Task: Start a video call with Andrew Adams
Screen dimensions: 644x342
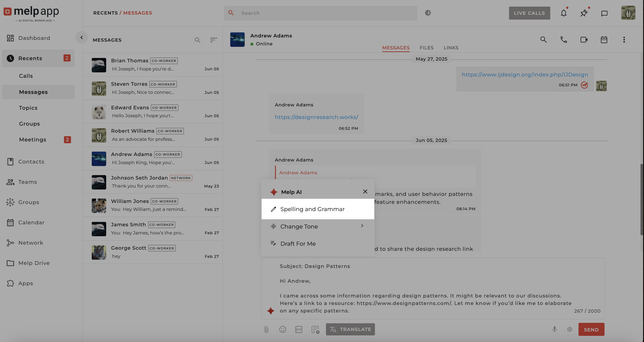Action: pyautogui.click(x=584, y=40)
